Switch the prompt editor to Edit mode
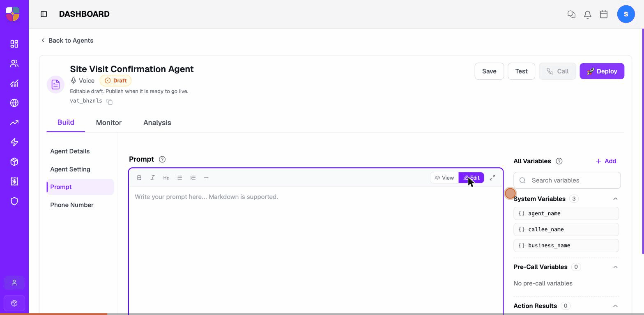The width and height of the screenshot is (644, 315). pos(471,178)
